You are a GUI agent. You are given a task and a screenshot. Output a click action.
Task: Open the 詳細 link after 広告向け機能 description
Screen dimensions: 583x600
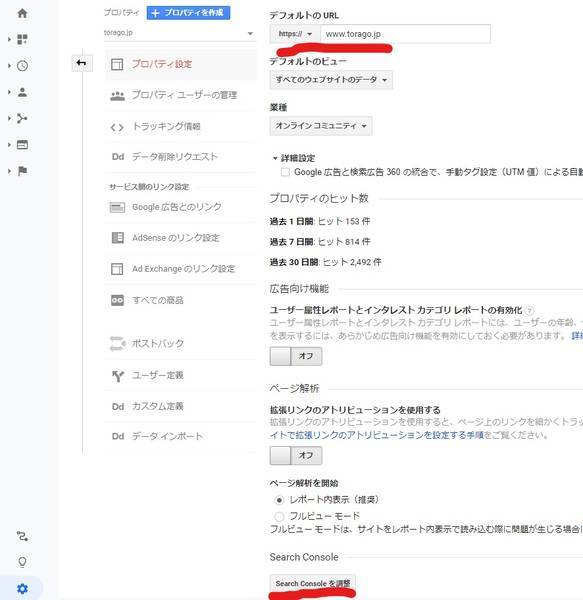(x=577, y=336)
